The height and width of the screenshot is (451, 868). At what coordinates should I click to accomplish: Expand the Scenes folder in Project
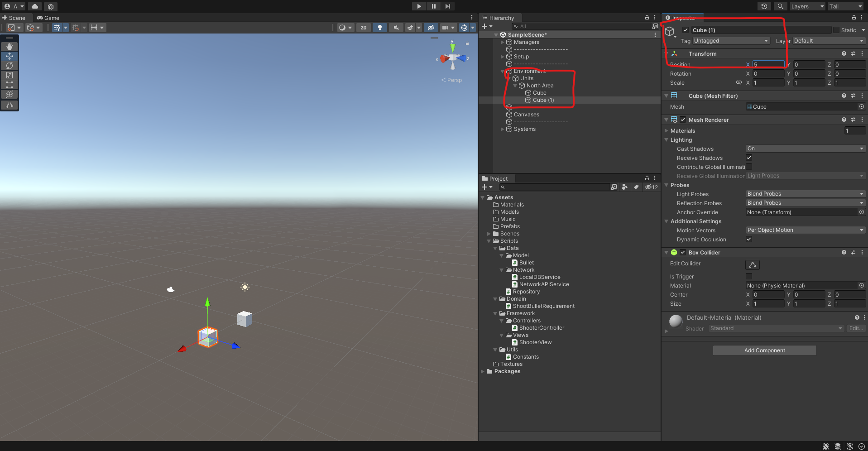(489, 234)
